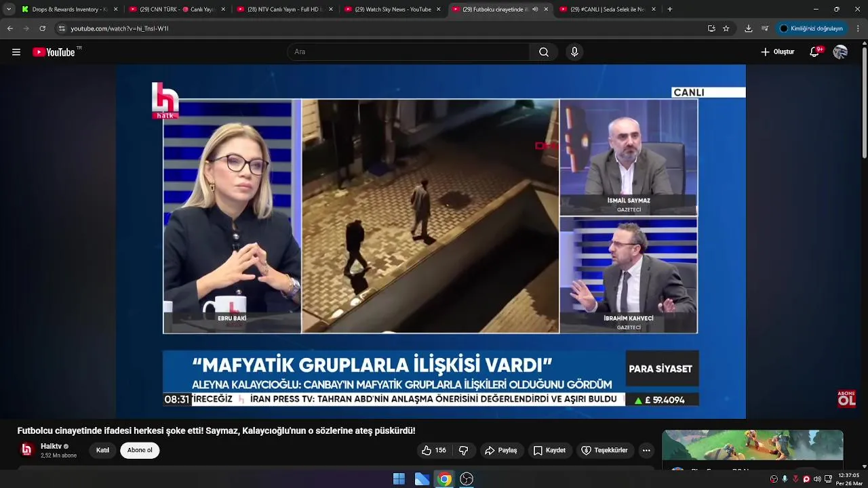Image resolution: width=868 pixels, height=488 pixels.
Task: Open the volume control in system tray
Action: [817, 479]
